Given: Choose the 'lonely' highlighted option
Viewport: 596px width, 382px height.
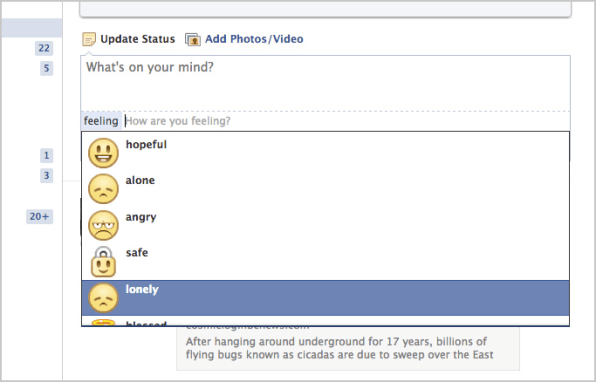Looking at the screenshot, I should coord(325,298).
